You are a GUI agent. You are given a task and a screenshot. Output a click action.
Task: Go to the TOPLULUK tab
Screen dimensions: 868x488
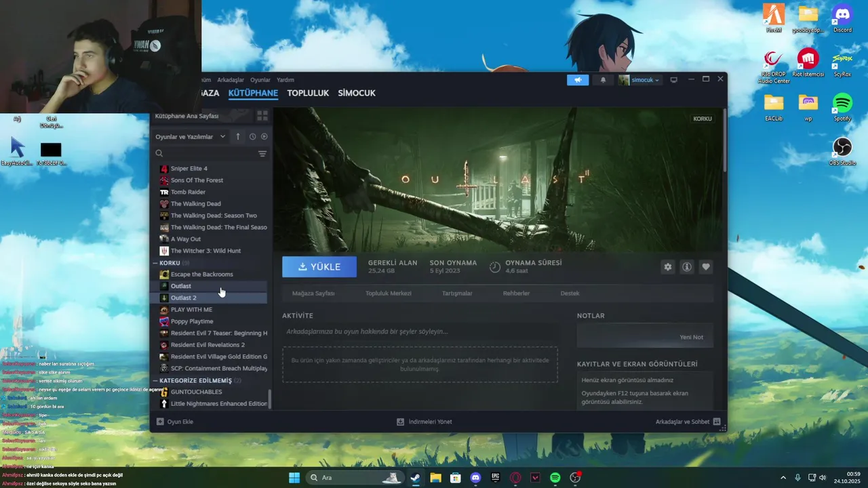308,93
